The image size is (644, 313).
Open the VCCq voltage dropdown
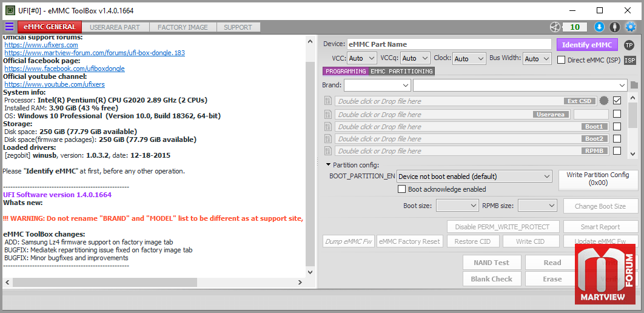pyautogui.click(x=415, y=59)
